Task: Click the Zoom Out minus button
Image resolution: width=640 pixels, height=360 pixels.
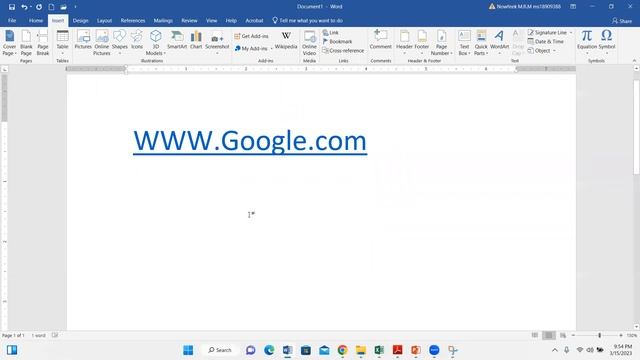Action: (573, 335)
